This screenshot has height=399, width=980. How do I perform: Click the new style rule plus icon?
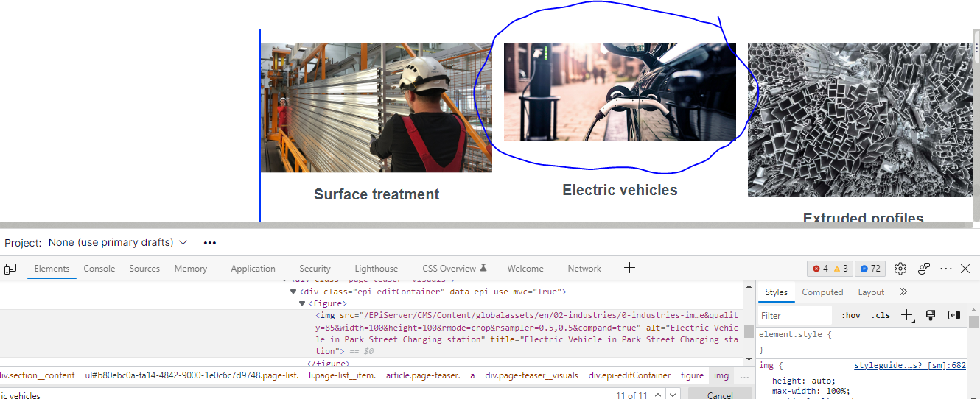(906, 315)
